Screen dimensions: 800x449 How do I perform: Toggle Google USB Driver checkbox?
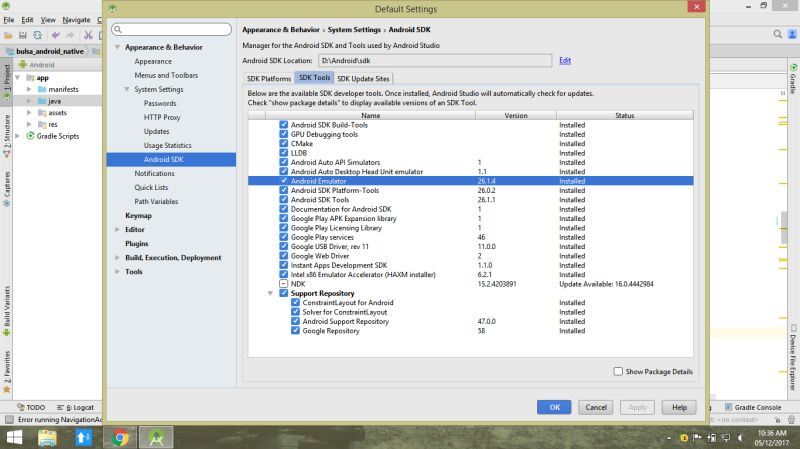[284, 246]
